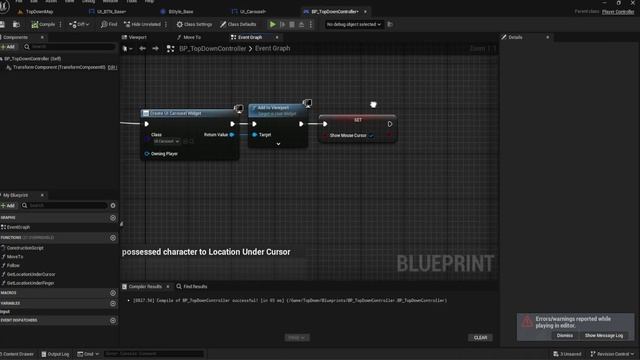Screen dimensions: 640x360
Task: Click the Class pin on Create Widget node
Action: pyautogui.click(x=147, y=138)
